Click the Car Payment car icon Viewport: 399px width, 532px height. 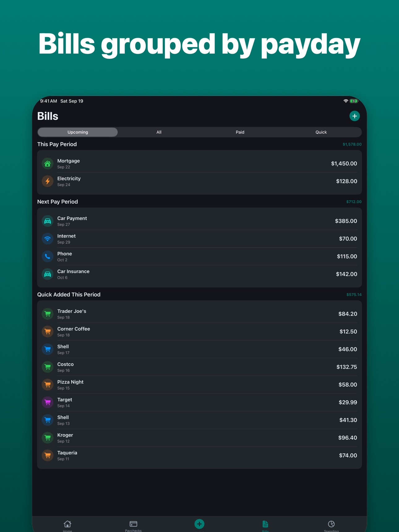tap(48, 221)
